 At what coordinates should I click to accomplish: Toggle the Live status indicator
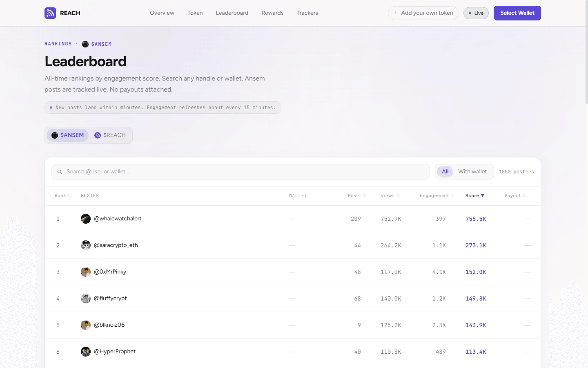point(476,13)
